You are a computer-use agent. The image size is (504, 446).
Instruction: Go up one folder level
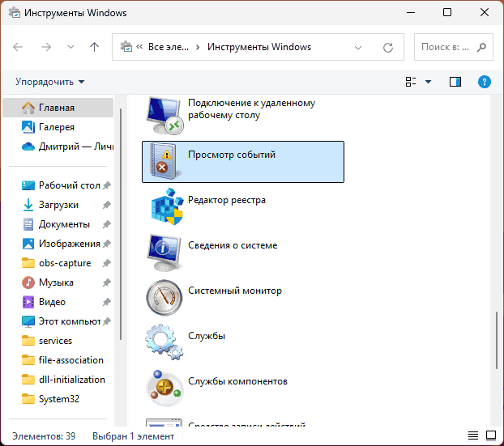94,47
